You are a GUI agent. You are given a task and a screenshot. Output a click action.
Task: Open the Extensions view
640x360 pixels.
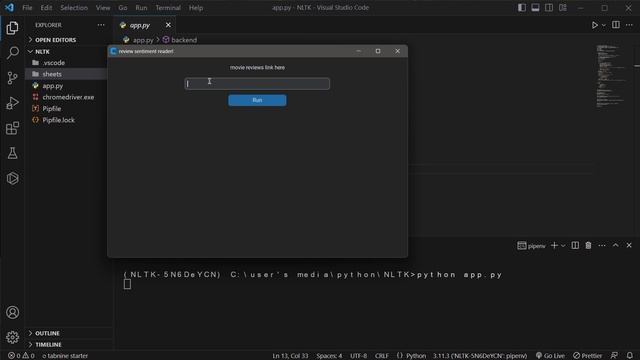tap(12, 128)
